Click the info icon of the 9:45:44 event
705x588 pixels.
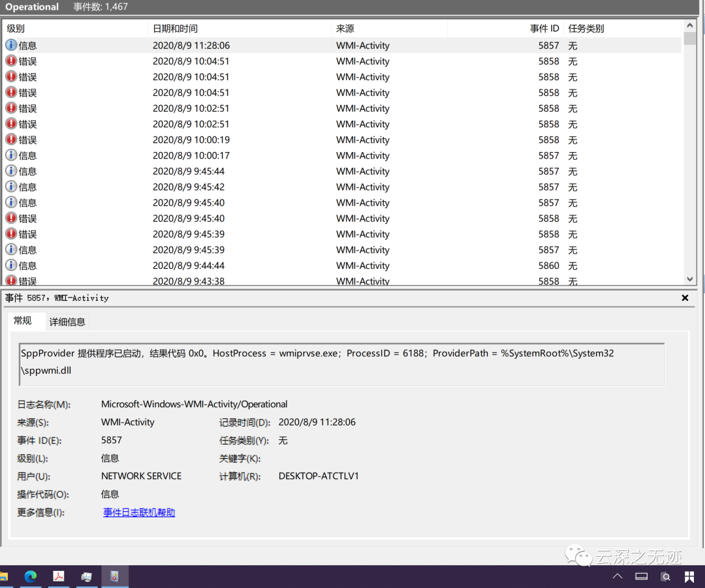11,171
